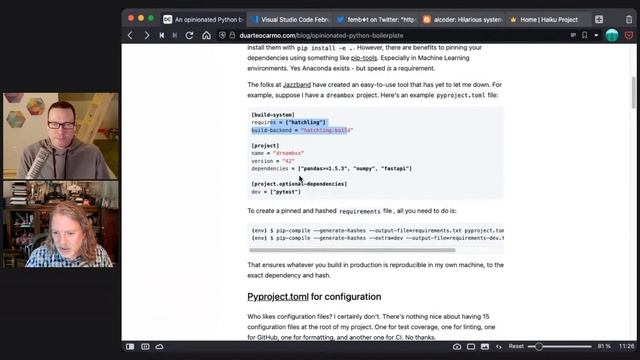Toggle the side panel in status bar
The image size is (640, 360).
pos(130,347)
